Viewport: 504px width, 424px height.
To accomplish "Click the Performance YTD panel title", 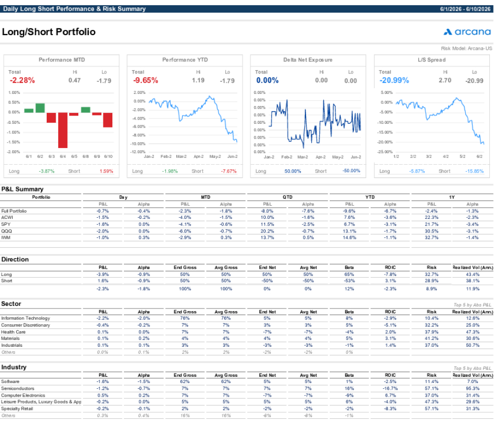I will [x=185, y=60].
